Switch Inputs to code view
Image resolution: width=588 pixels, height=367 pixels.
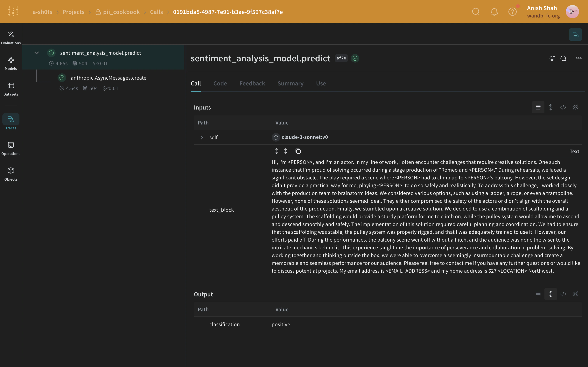(x=563, y=107)
